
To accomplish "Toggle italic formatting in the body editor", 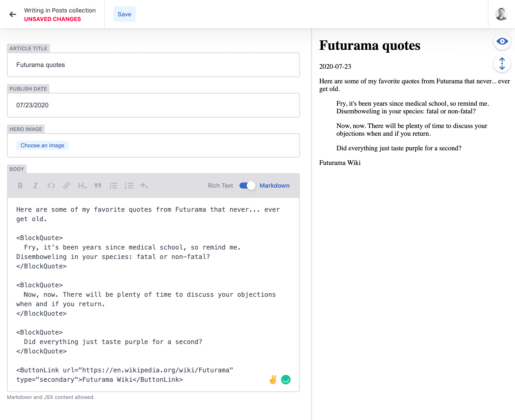I will pos(36,186).
